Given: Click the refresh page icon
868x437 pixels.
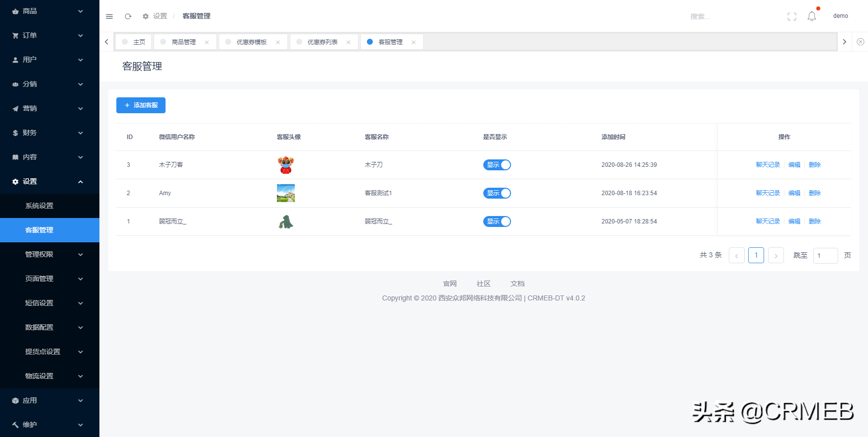Looking at the screenshot, I should [x=128, y=16].
